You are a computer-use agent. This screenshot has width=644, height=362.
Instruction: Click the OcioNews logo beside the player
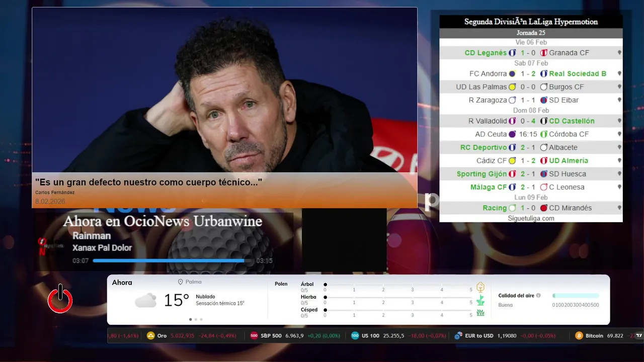click(x=51, y=246)
